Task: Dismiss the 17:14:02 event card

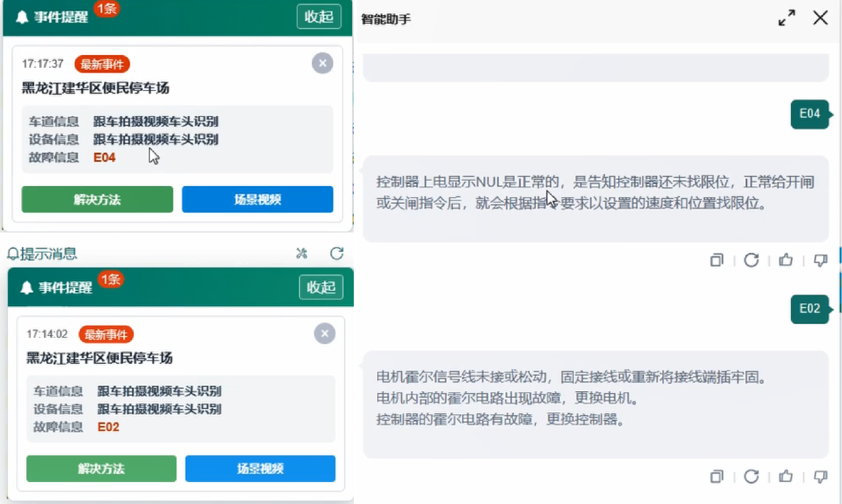Action: [x=325, y=333]
